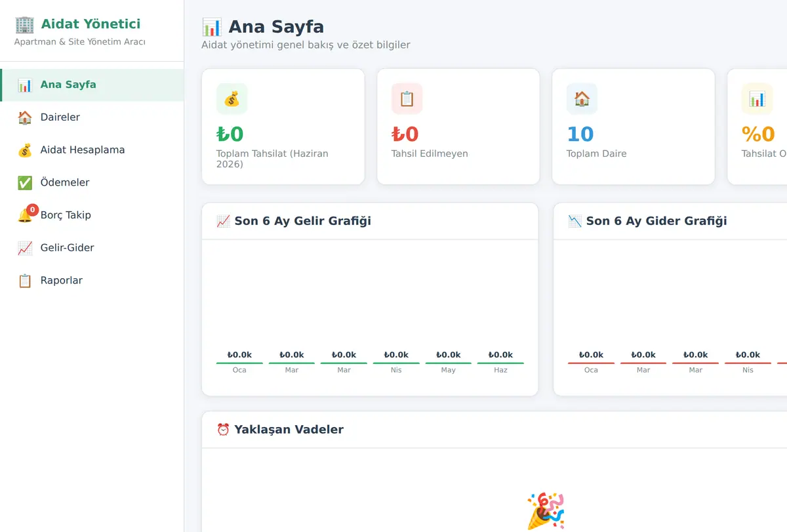Viewport: 787px width, 532px height.
Task: Click the party popper emoji under Yaklaşan Vadeler
Action: pos(546,511)
